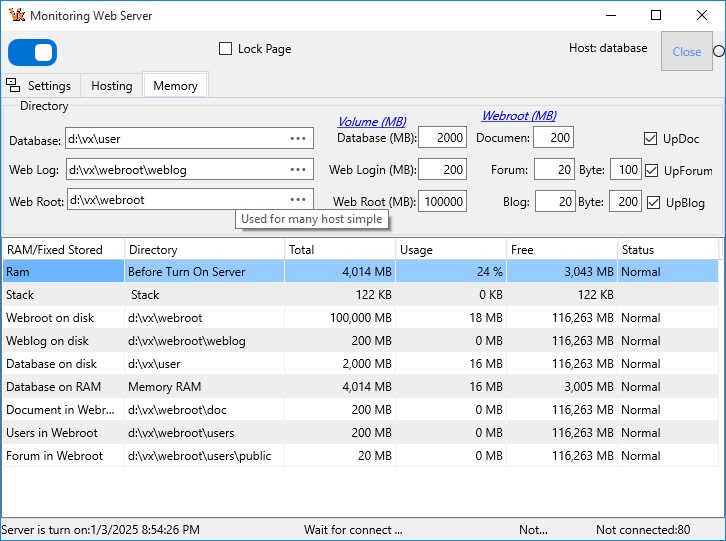726x541 pixels.
Task: Enable the Lock Page checkbox
Action: click(x=225, y=49)
